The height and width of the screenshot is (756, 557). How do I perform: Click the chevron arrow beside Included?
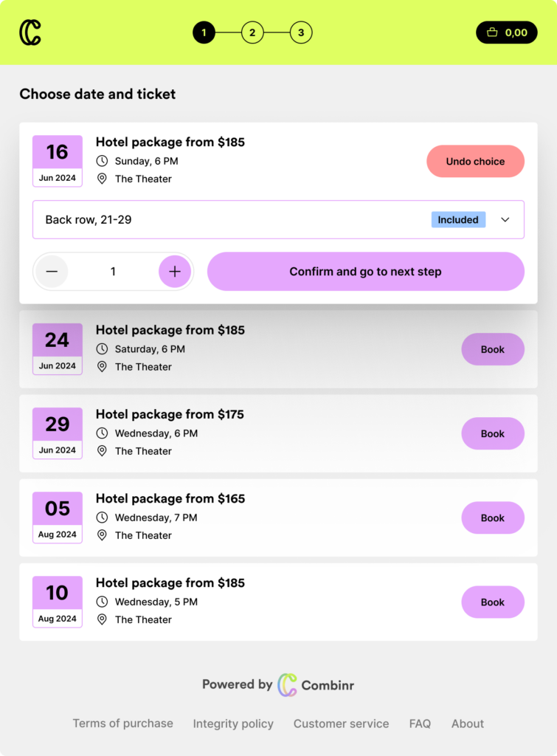(x=505, y=220)
